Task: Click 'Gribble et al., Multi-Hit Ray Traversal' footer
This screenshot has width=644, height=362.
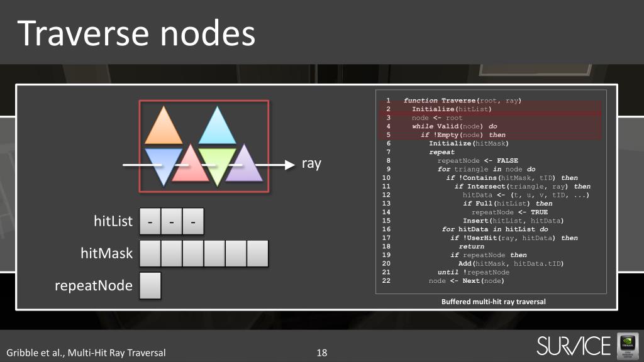Action: click(86, 353)
